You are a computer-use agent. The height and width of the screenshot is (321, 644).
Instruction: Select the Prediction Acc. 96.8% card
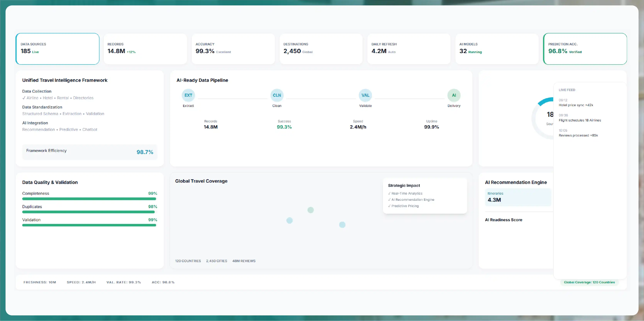pyautogui.click(x=585, y=49)
